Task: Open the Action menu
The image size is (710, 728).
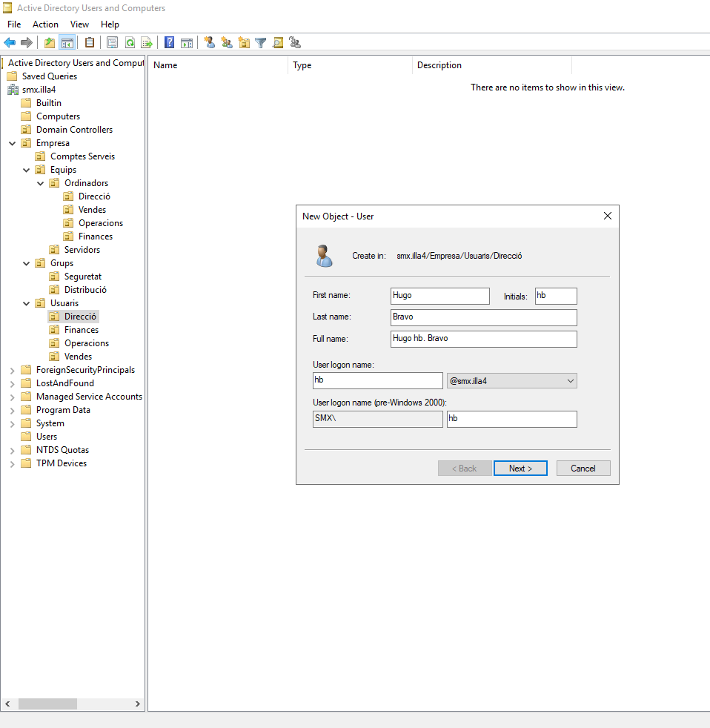Action: (x=45, y=24)
